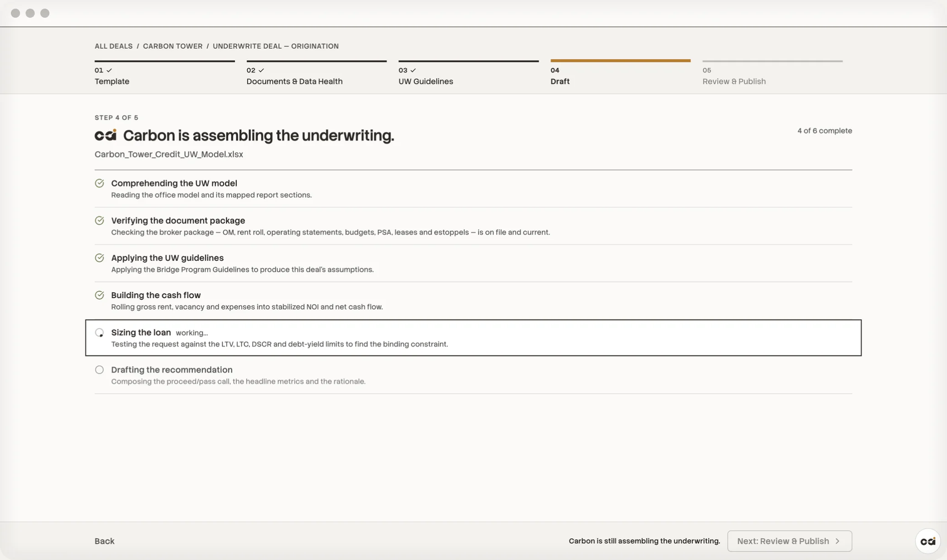Click the LTV, LTC, DSCR description line
This screenshot has width=947, height=560.
pos(280,344)
